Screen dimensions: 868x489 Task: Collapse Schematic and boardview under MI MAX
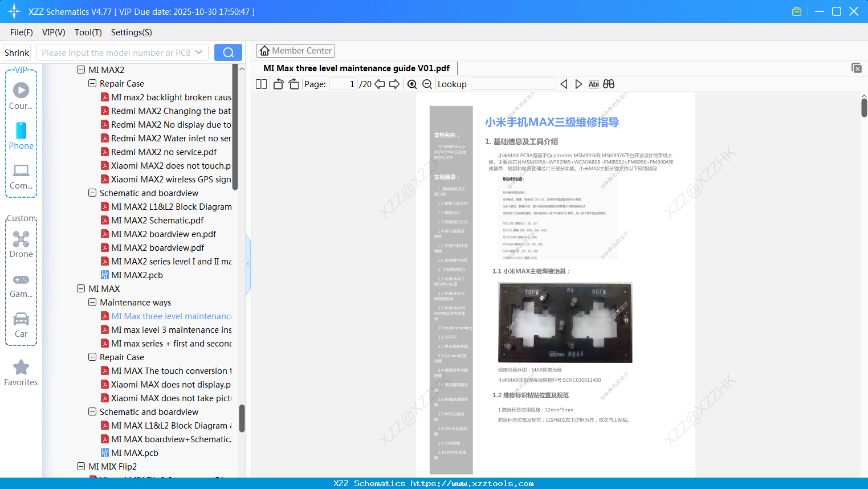(92, 411)
